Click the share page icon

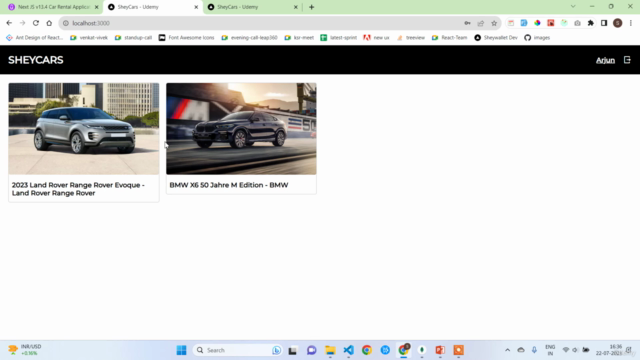[481, 23]
